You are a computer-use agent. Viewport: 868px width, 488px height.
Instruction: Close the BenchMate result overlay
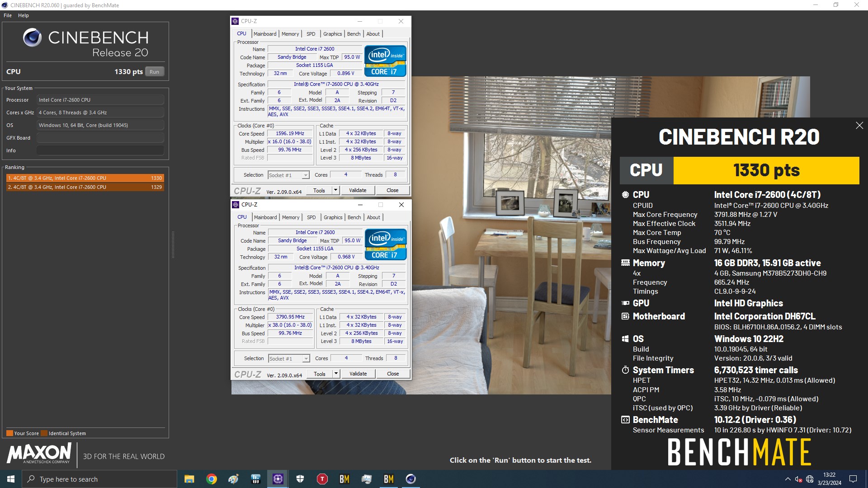pyautogui.click(x=859, y=126)
